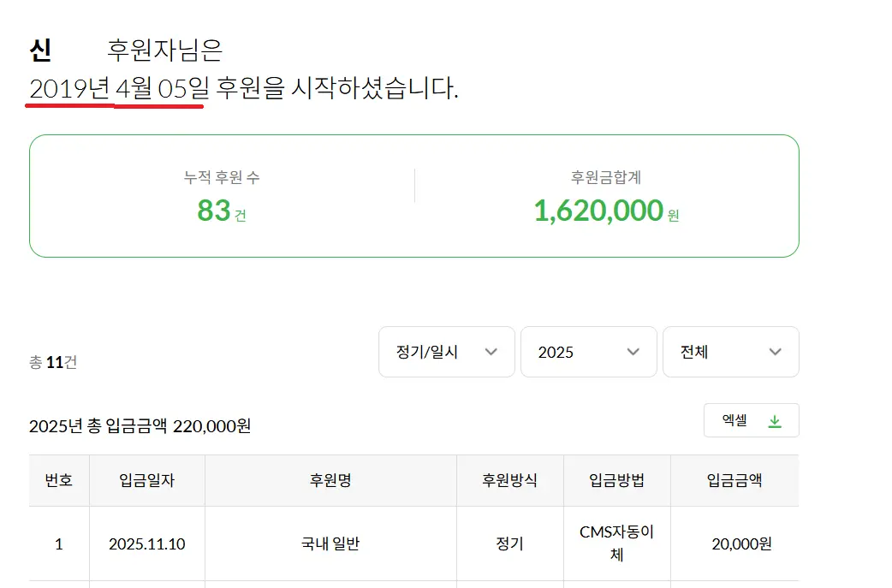Click the chevron on the 정기/일시 selector
The image size is (892, 588).
[491, 352]
